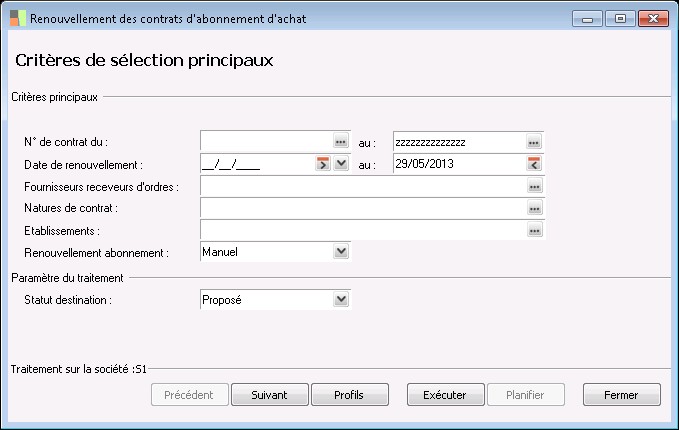The image size is (679, 430).
Task: Open Renouvellement abonnement dropdown
Action: pos(341,252)
